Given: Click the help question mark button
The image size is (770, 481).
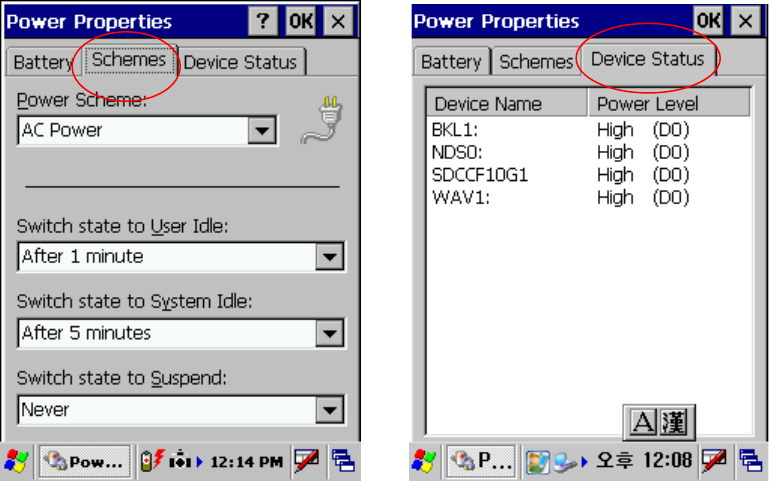Looking at the screenshot, I should click(x=263, y=21).
